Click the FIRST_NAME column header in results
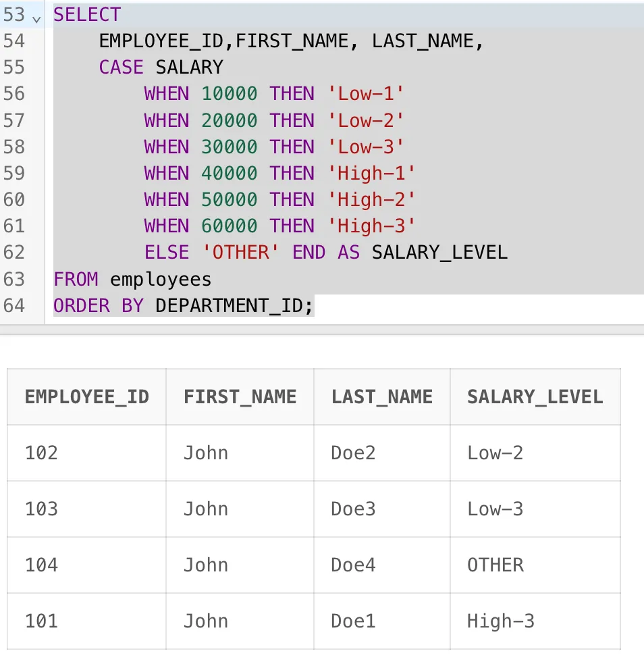Screen dimensions: 644x666 click(240, 397)
